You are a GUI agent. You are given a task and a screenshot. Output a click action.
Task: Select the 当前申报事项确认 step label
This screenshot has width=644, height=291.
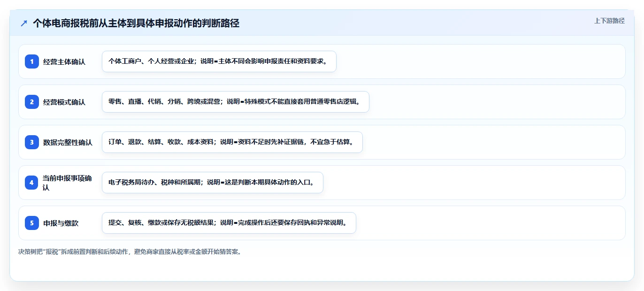68,183
